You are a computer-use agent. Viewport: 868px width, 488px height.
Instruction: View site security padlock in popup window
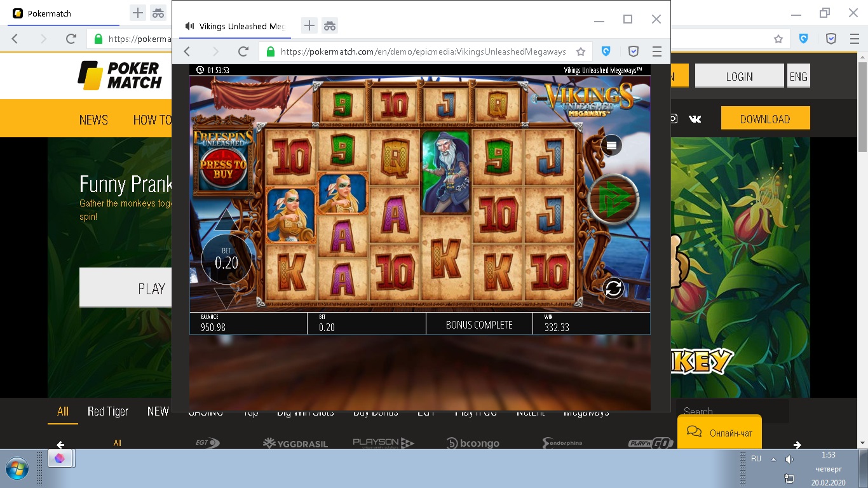click(271, 51)
